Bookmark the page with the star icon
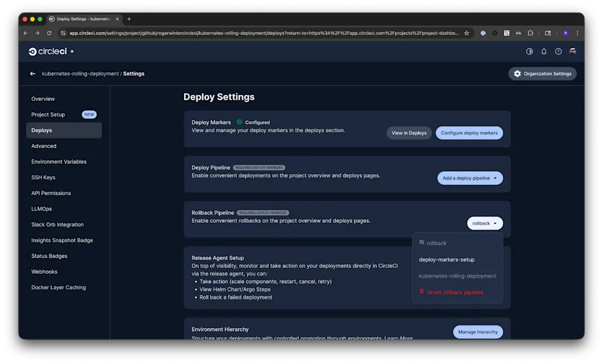 (x=466, y=33)
